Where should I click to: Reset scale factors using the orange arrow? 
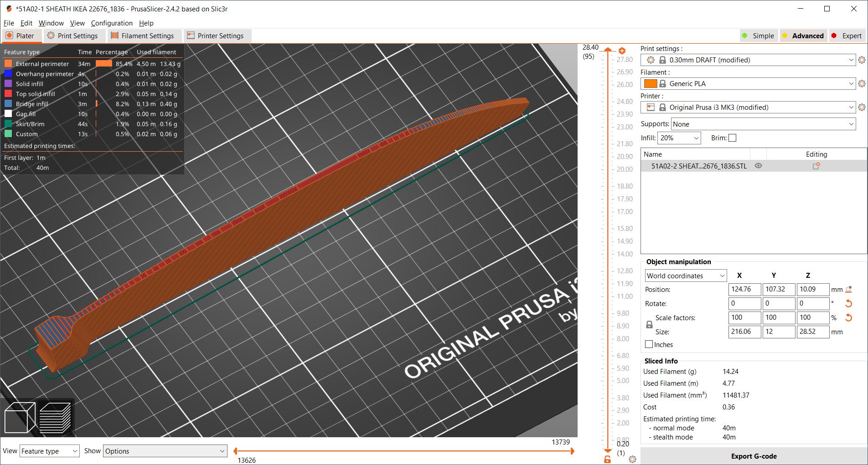848,318
